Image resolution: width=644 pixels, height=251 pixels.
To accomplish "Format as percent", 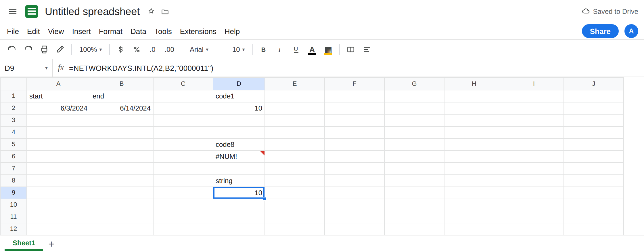I will click(x=137, y=50).
